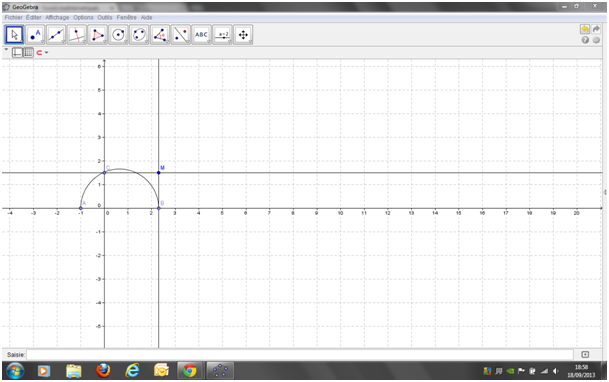Select the Move graphics view tool
This screenshot has height=382, width=609.
[x=243, y=35]
